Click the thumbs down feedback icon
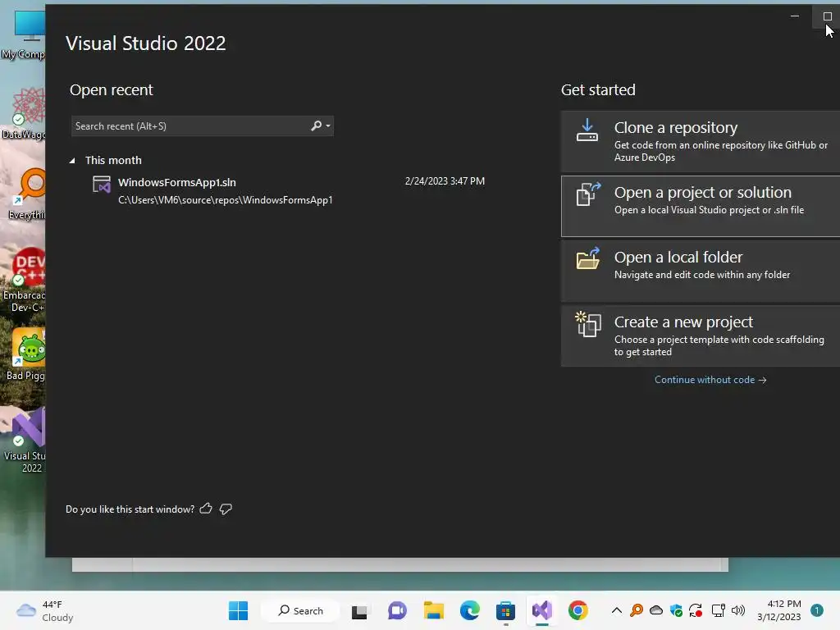Screen dimensions: 840x630 tap(226, 509)
